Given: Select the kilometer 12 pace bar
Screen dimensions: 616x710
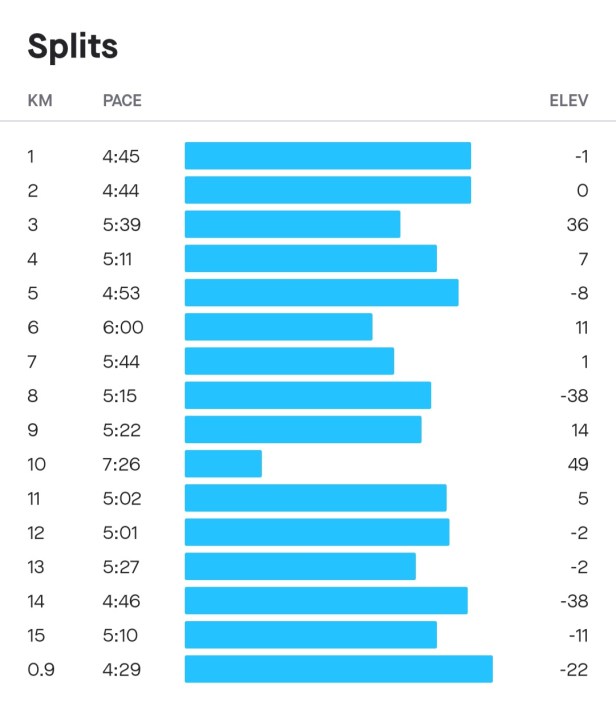Looking at the screenshot, I should click(317, 532).
